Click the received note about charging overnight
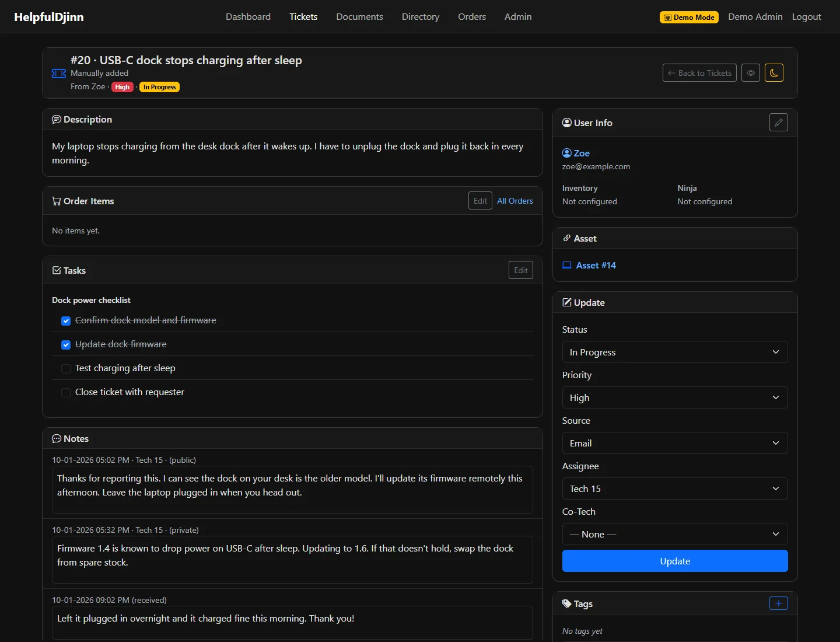Viewport: 840px width, 642px height. (x=292, y=623)
